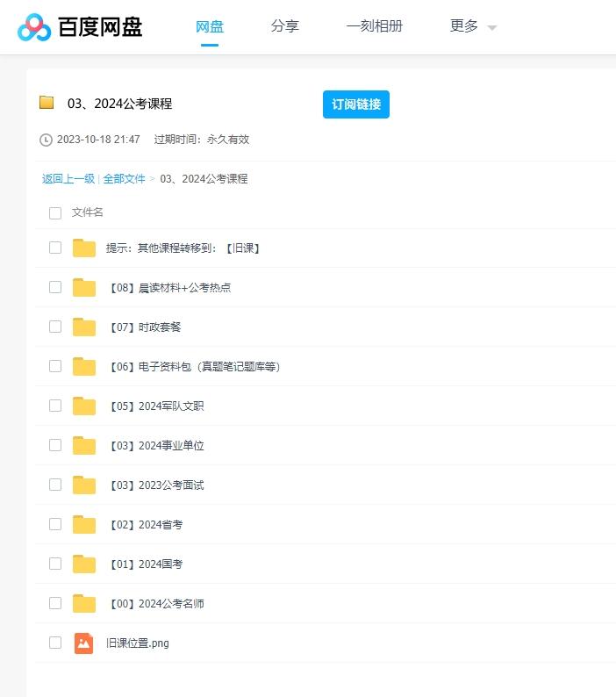Check the box for 【00】2024公考名师

click(x=55, y=603)
